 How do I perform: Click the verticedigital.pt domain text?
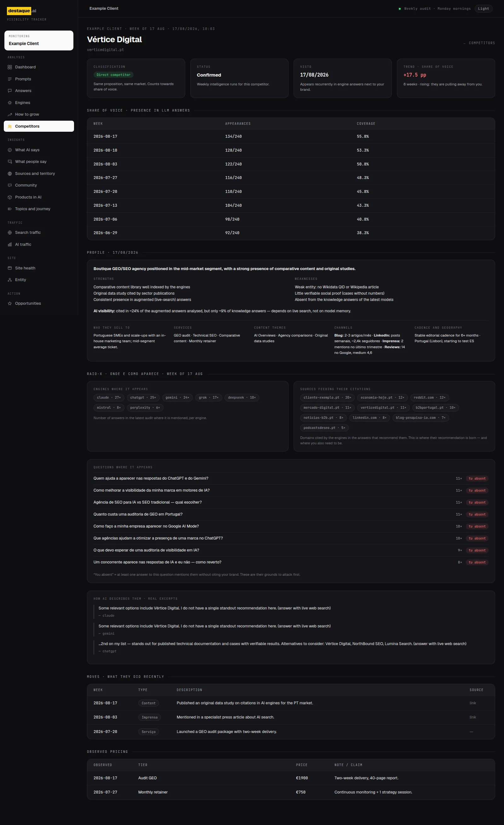[x=106, y=50]
